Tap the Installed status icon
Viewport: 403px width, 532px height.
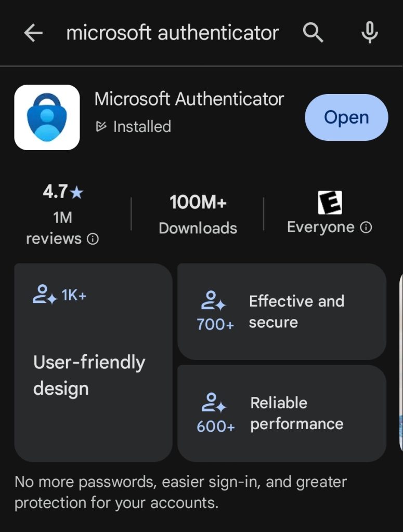[102, 126]
